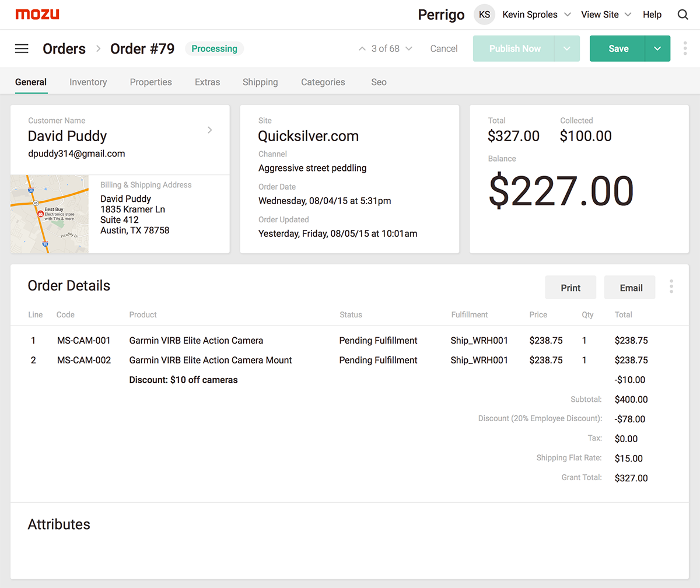The image size is (700, 588).
Task: Print the order details
Action: [570, 288]
